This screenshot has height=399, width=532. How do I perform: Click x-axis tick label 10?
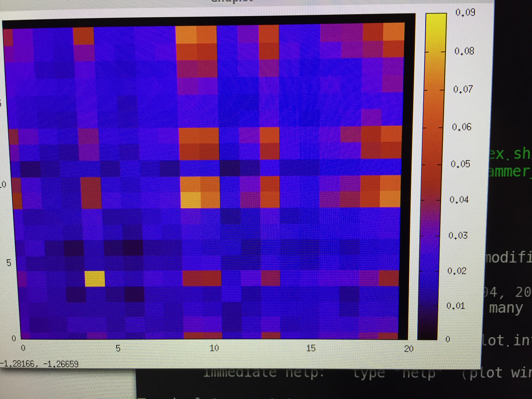[x=214, y=348]
